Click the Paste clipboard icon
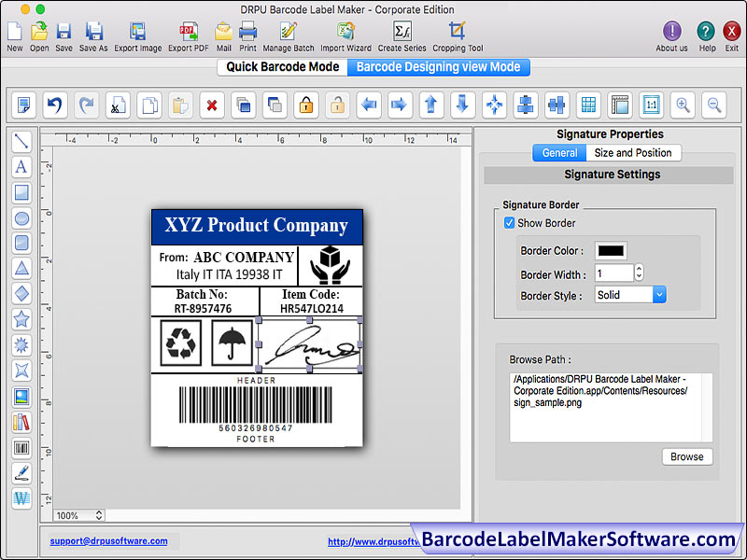Image resolution: width=747 pixels, height=560 pixels. coord(180,105)
